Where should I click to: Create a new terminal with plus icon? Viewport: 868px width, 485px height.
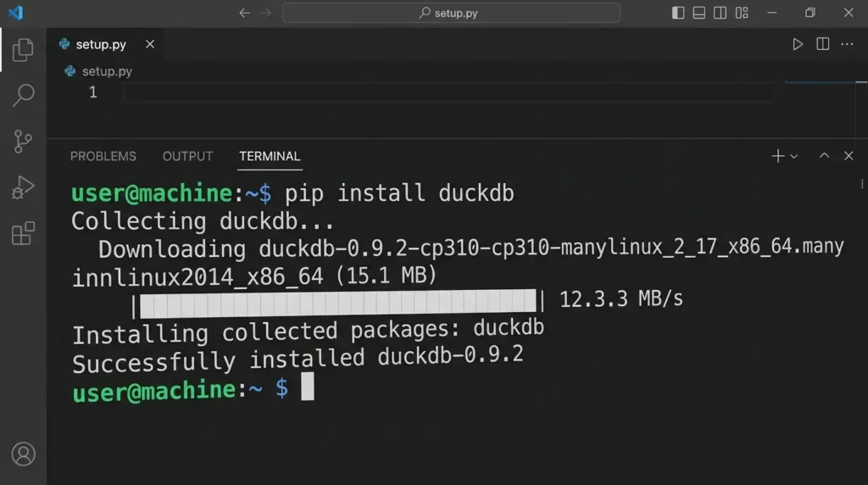778,156
